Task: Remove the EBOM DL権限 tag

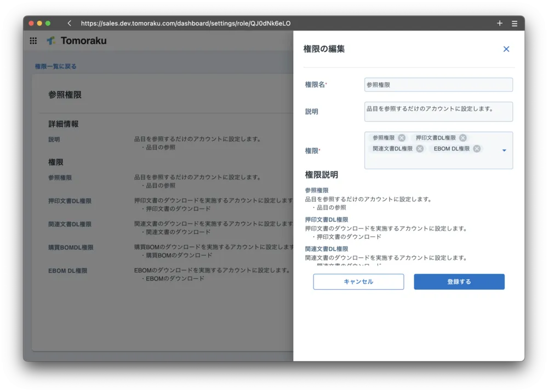Action: (x=476, y=148)
